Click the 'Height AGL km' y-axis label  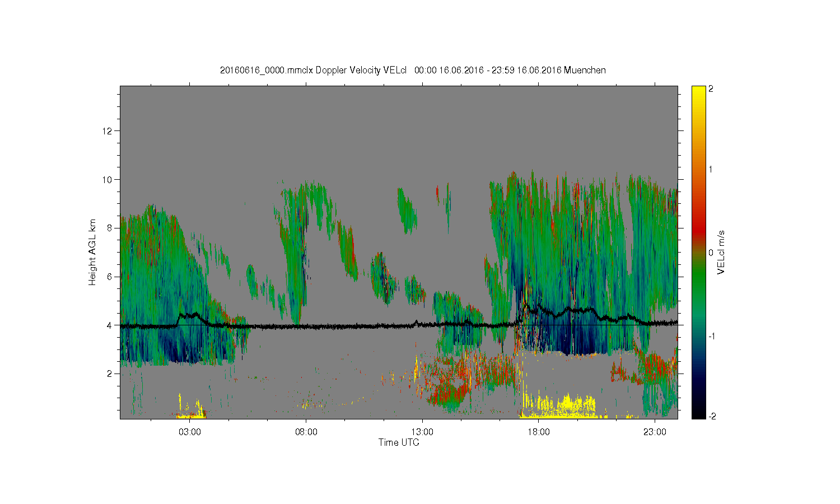pos(92,252)
